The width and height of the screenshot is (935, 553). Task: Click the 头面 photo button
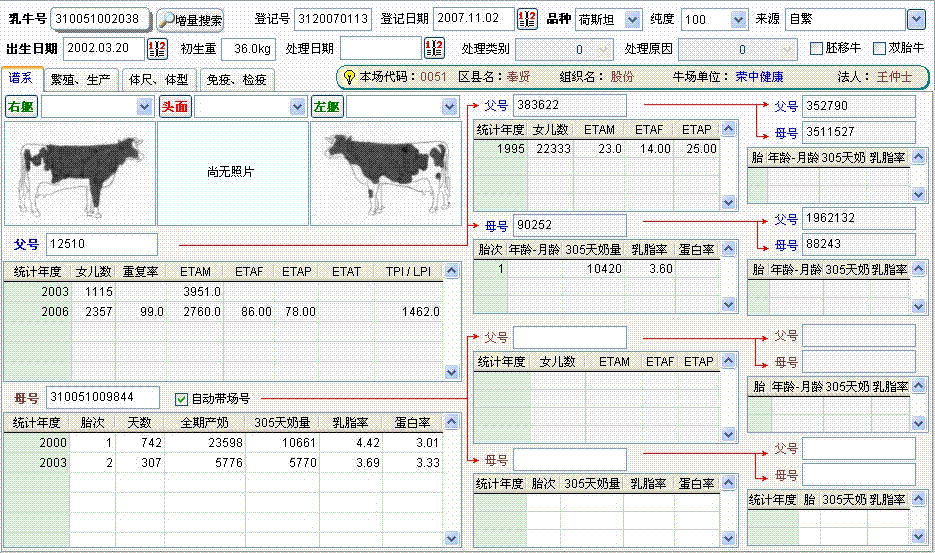pyautogui.click(x=174, y=106)
